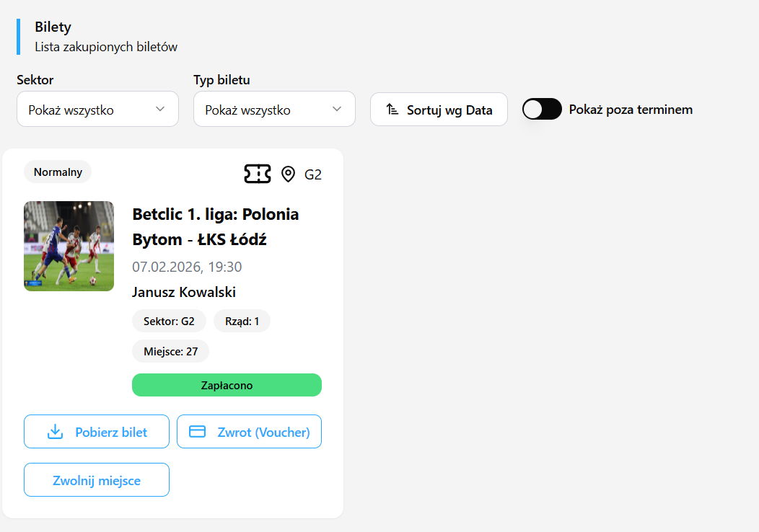This screenshot has height=532, width=759.
Task: Click the chevron arrow in Sektor filter
Action: tap(160, 110)
